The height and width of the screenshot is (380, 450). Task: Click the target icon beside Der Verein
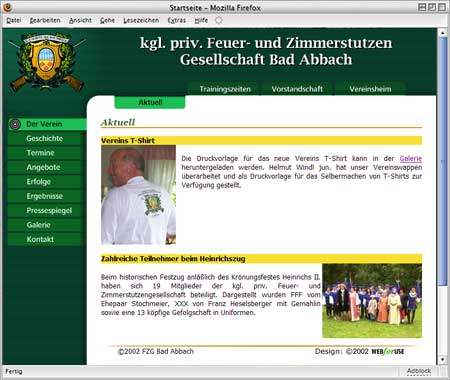[15, 124]
